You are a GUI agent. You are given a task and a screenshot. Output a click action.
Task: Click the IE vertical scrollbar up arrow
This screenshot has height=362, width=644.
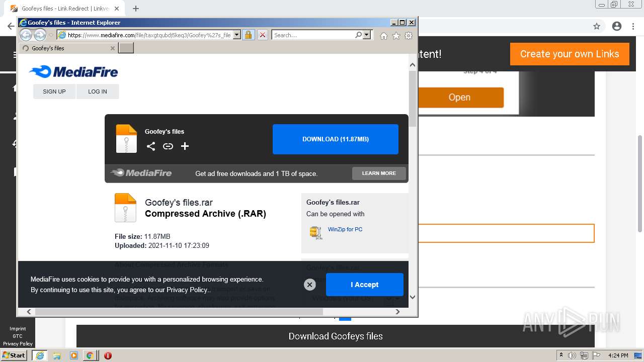[x=413, y=65]
